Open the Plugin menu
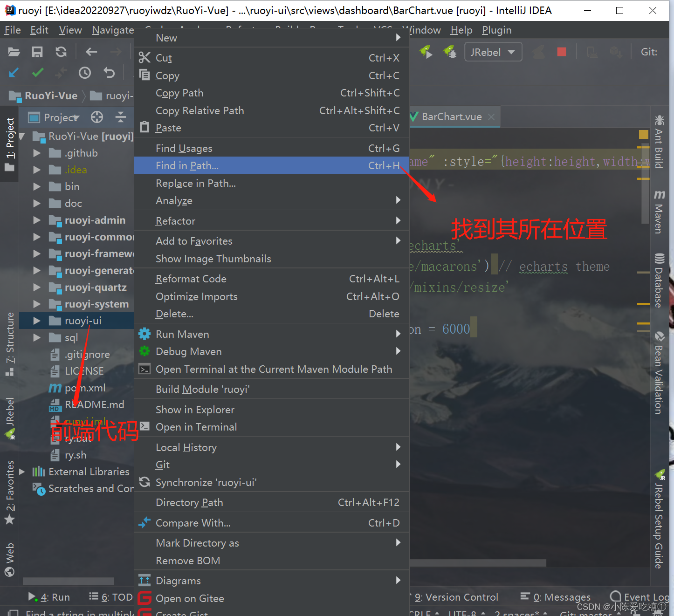The image size is (674, 616). 497,30
